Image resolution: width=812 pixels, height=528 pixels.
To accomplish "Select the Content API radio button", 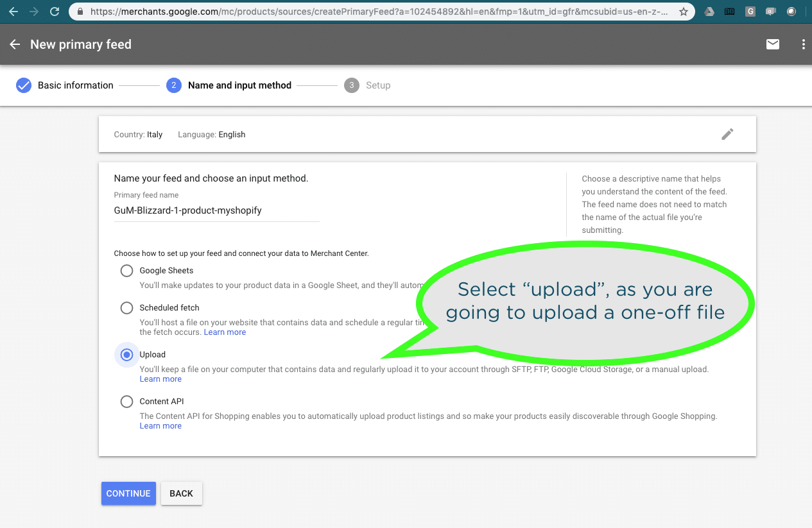I will coord(127,402).
